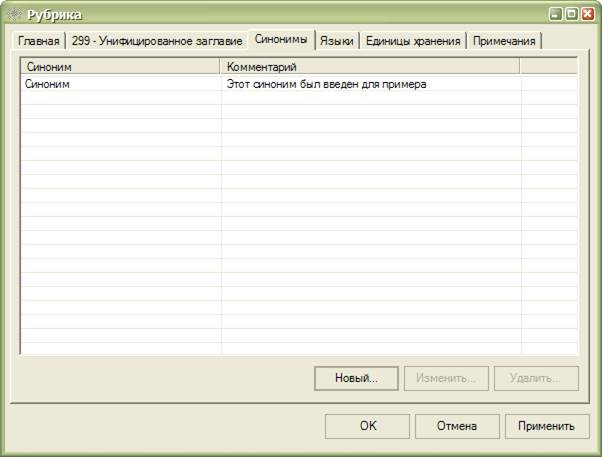The width and height of the screenshot is (602, 457).
Task: Click the Удалить... button
Action: 537,379
